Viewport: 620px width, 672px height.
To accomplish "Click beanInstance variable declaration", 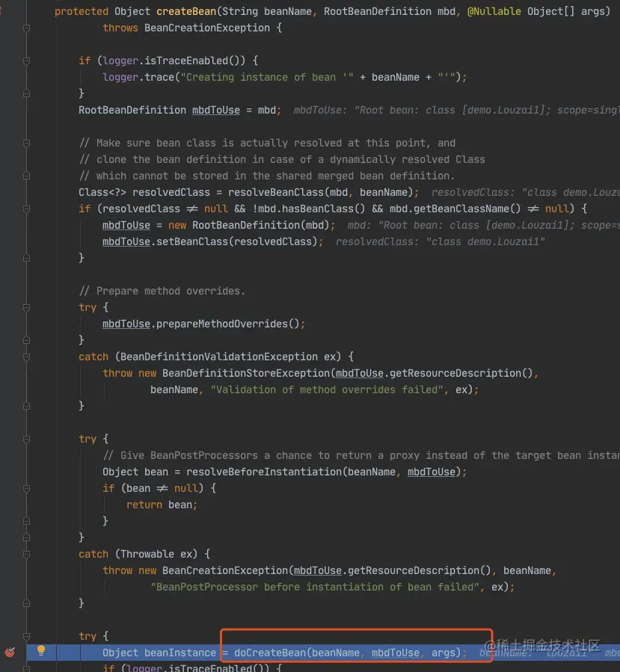I will [180, 653].
